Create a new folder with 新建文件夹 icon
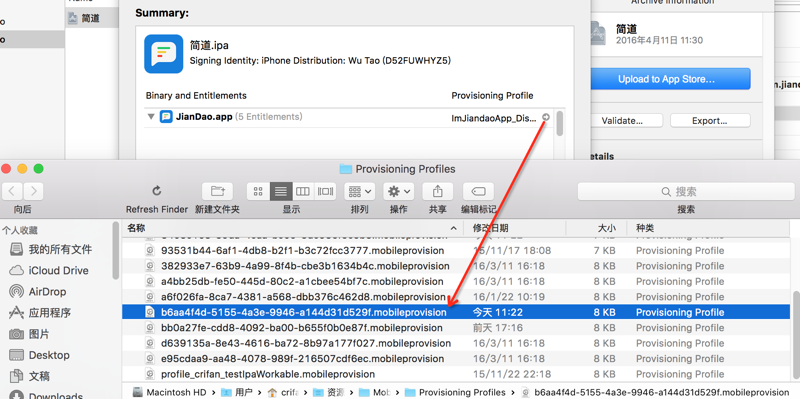The height and width of the screenshot is (399, 800). point(217,191)
